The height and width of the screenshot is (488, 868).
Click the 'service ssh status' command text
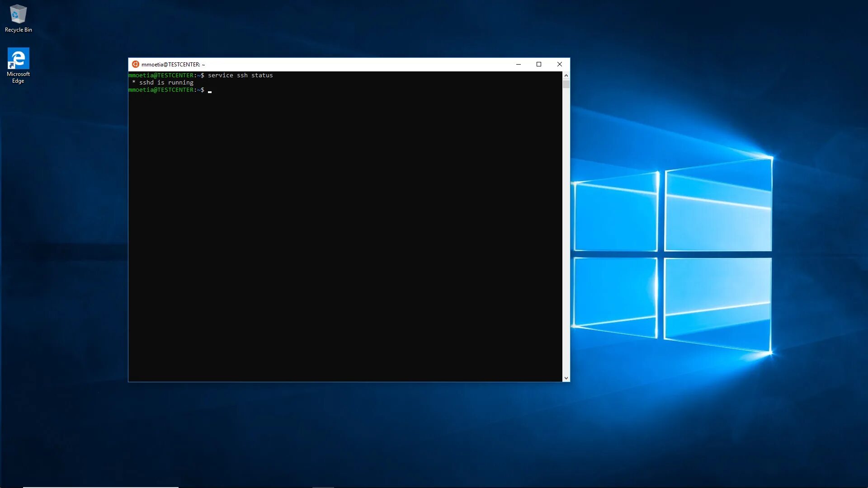(240, 75)
